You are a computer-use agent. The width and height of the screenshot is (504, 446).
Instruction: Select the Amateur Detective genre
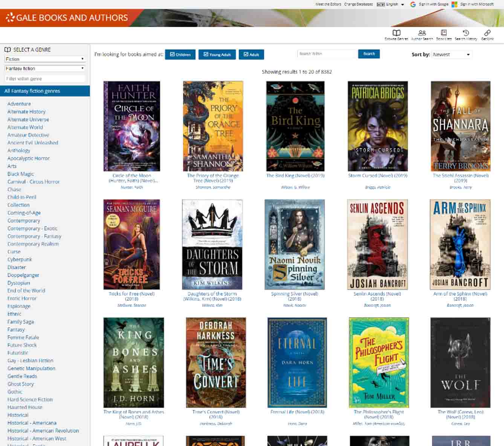[28, 135]
